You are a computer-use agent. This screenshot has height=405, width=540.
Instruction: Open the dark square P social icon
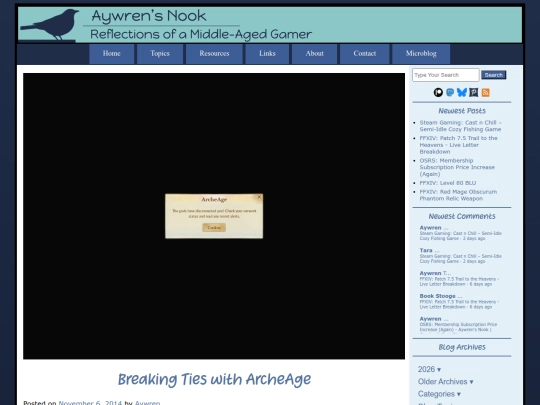coord(474,92)
